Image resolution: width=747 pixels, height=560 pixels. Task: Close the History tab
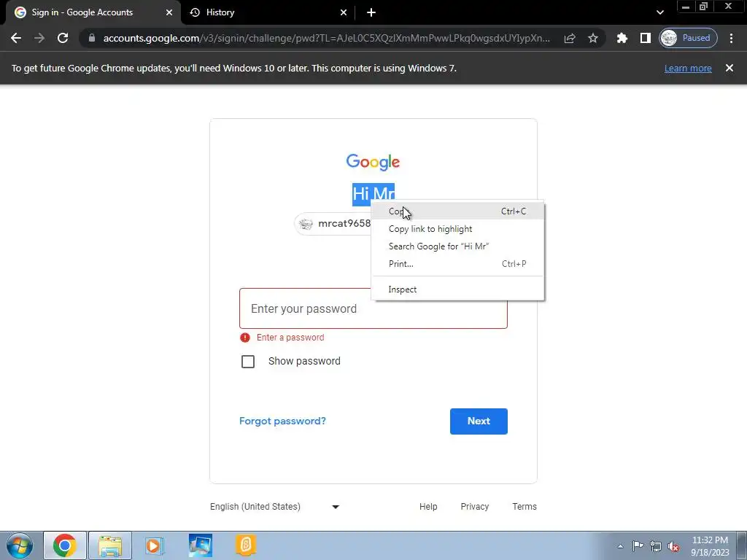pos(344,12)
